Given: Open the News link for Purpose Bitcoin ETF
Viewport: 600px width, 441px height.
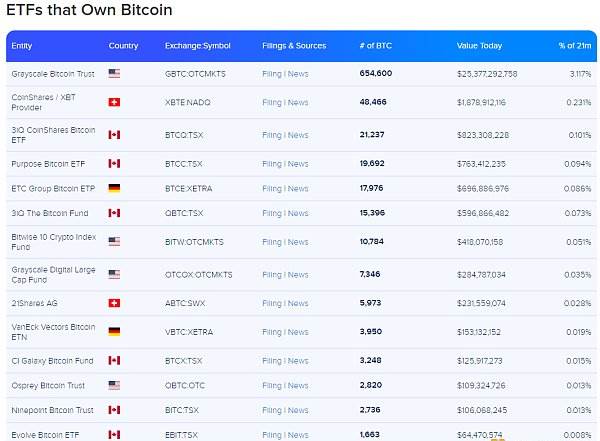Looking at the screenshot, I should coord(298,164).
